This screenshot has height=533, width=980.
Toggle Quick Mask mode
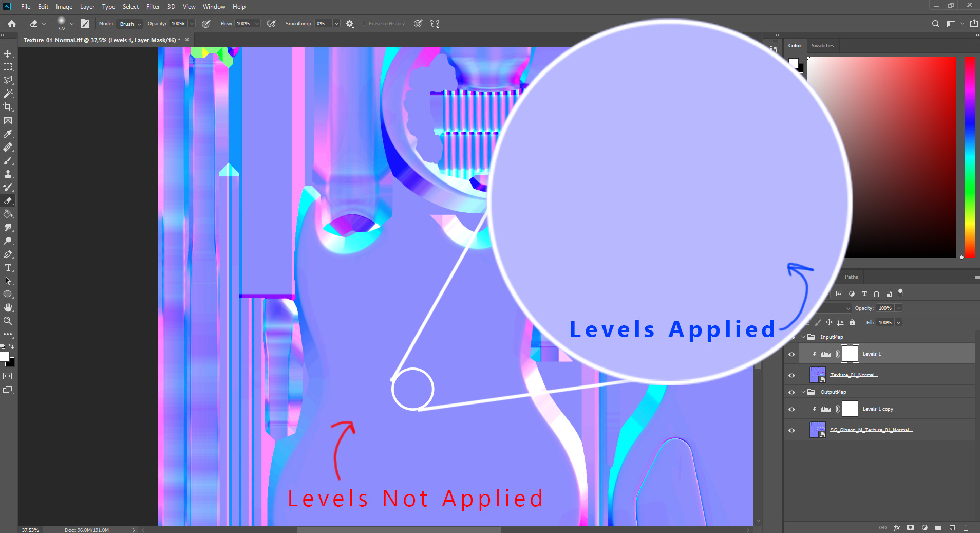point(8,376)
